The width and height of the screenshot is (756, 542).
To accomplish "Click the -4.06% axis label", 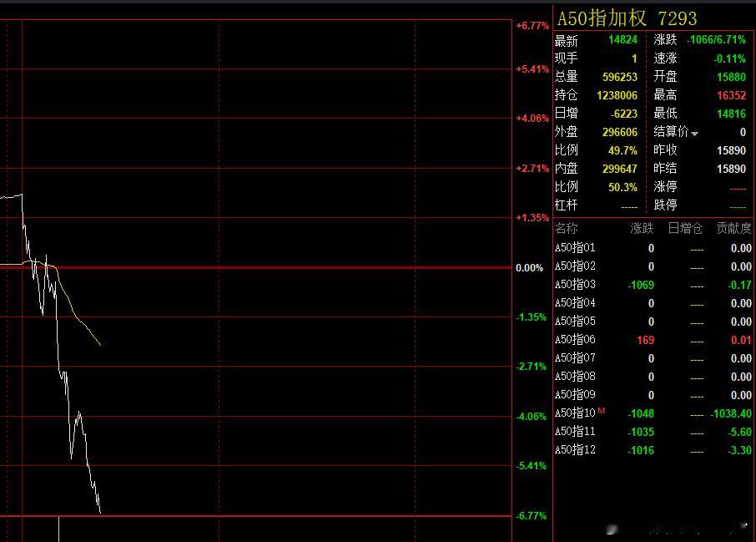I will click(531, 416).
